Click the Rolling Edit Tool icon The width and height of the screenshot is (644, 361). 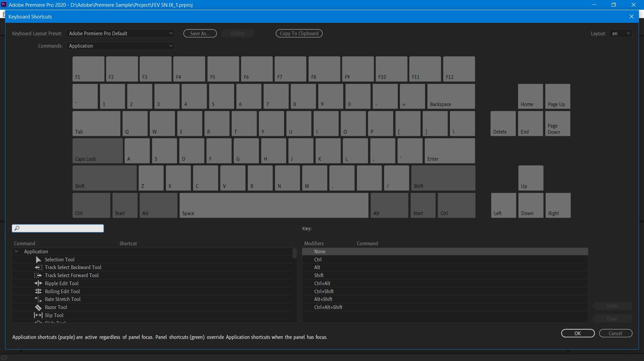pos(38,292)
